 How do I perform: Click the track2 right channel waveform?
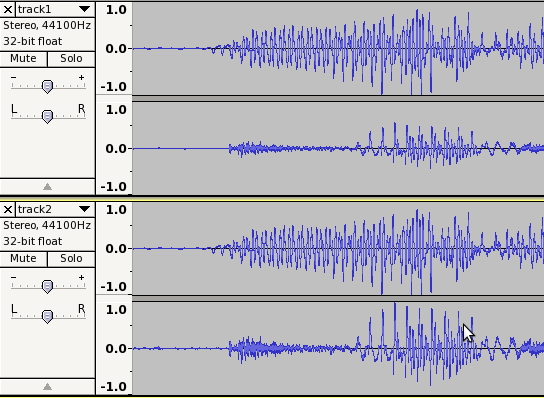(338, 348)
